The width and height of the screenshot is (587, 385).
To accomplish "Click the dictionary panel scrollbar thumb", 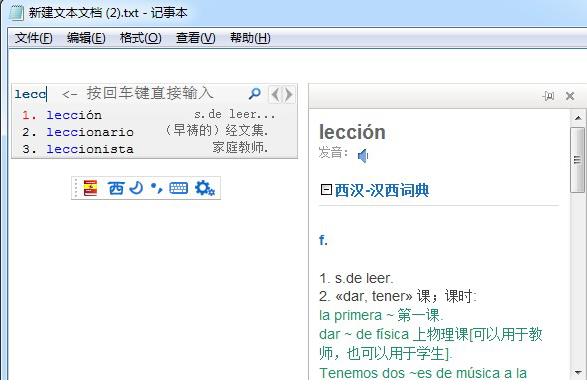I will tap(577, 160).
